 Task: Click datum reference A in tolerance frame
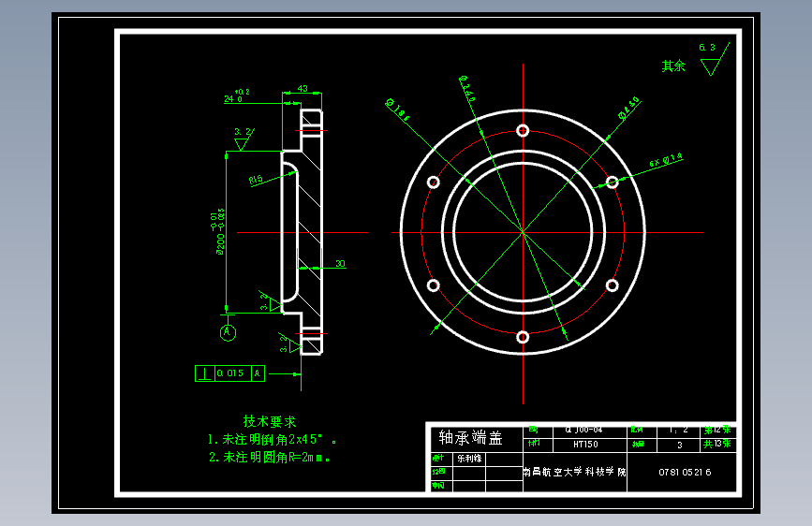pyautogui.click(x=258, y=373)
